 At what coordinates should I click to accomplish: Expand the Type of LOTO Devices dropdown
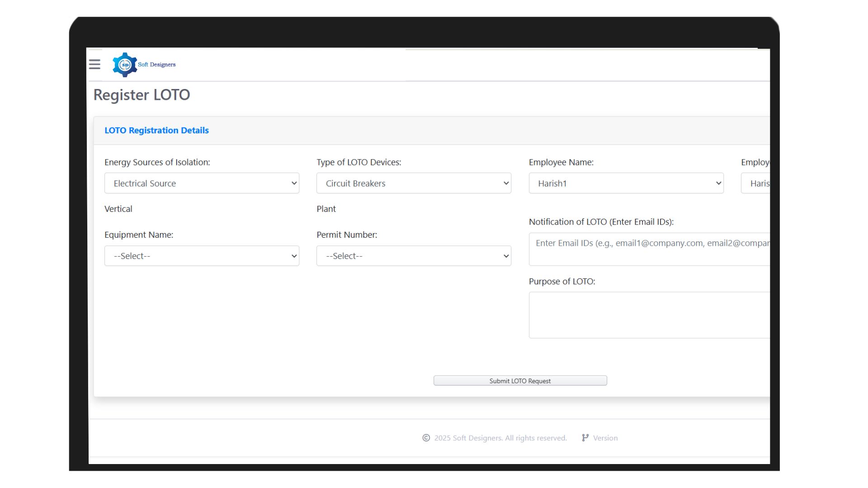click(414, 183)
